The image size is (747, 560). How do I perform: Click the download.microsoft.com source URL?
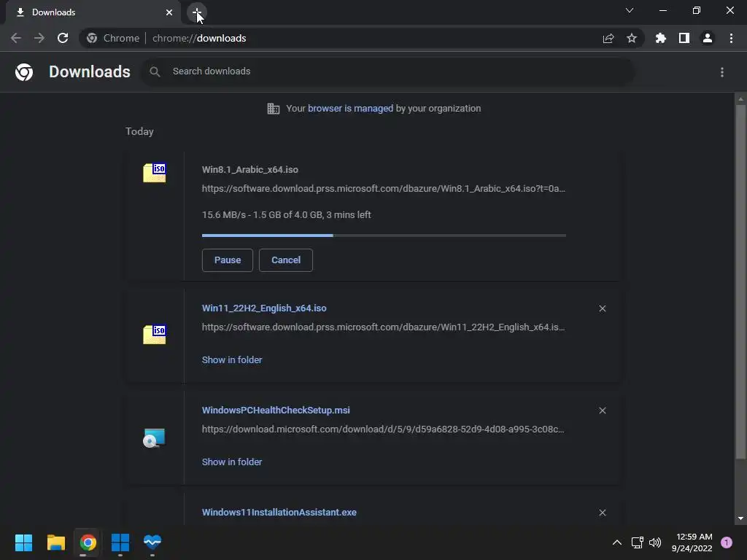[x=383, y=429]
